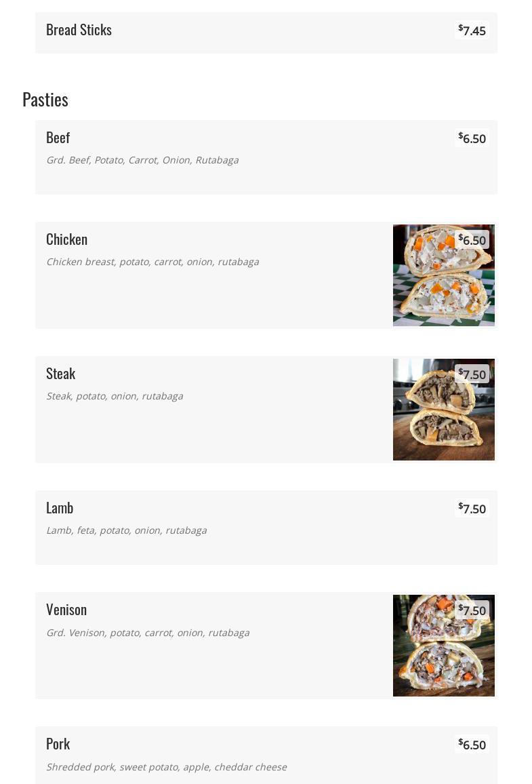Screen dimensions: 532x784
Task: Click the Lamb ingredients description
Action: click(126, 530)
